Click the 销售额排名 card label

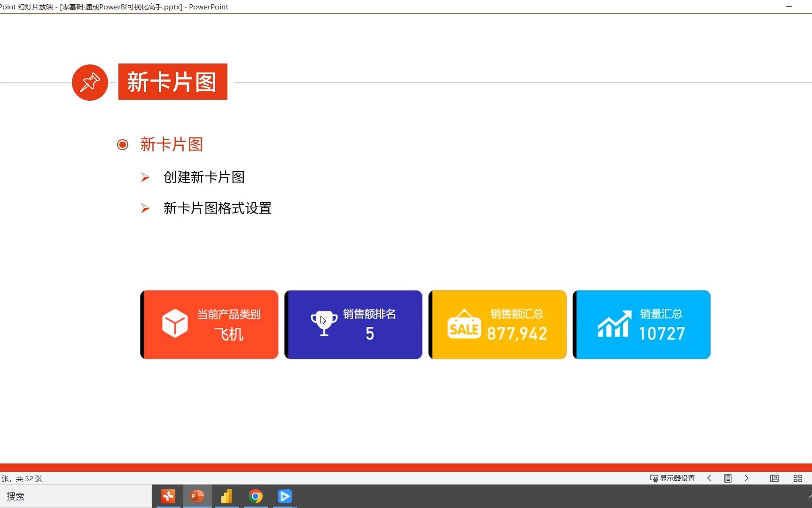(369, 314)
